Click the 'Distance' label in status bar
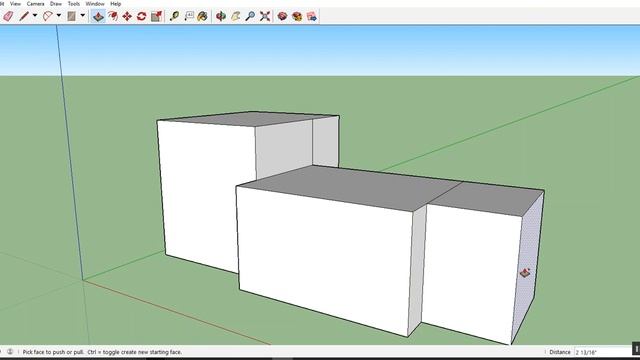The height and width of the screenshot is (360, 640). point(560,352)
